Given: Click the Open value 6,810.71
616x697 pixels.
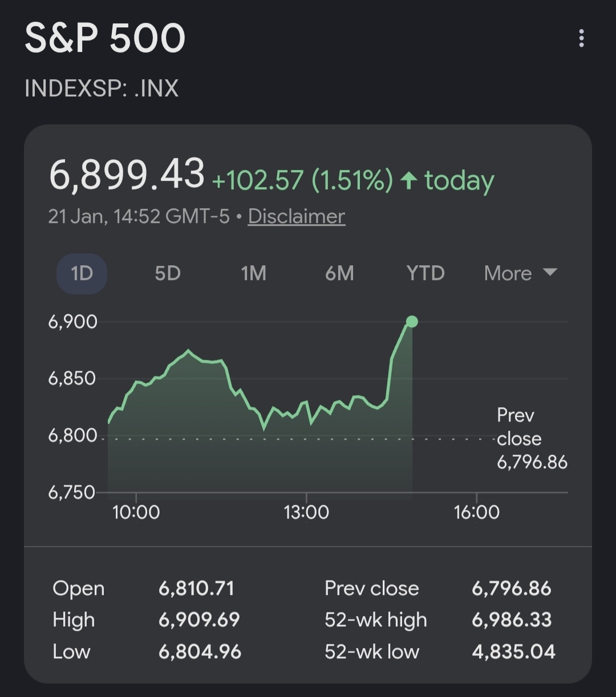Looking at the screenshot, I should click(x=196, y=589).
